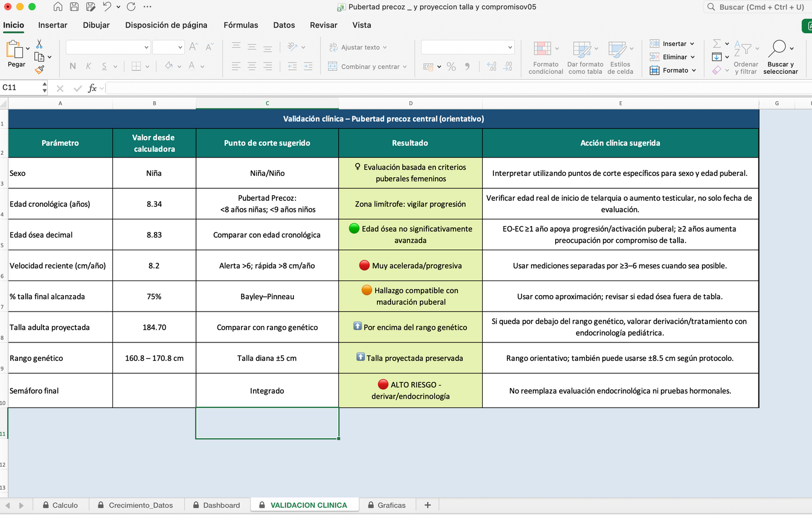Open Estilos de celda gallery

click(x=620, y=57)
